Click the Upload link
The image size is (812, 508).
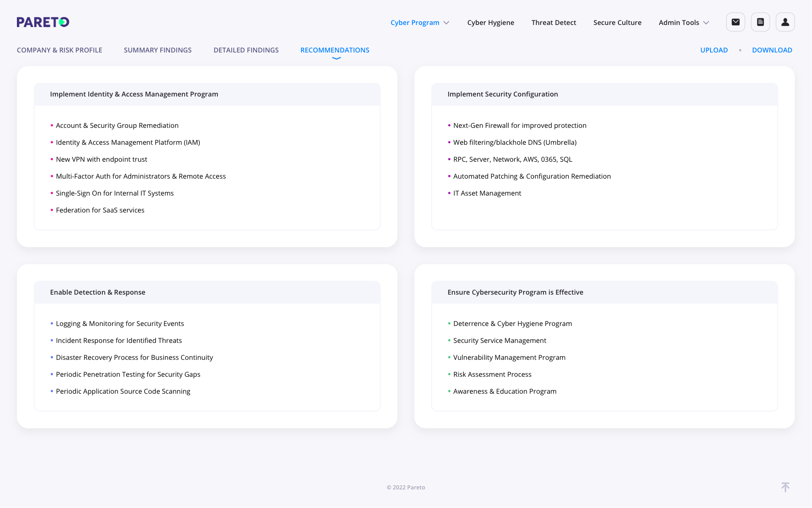pos(714,50)
